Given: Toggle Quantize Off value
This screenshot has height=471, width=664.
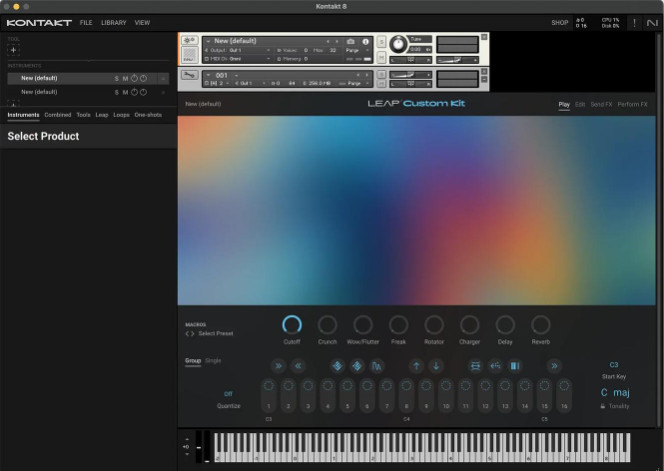Looking at the screenshot, I should pos(228,394).
